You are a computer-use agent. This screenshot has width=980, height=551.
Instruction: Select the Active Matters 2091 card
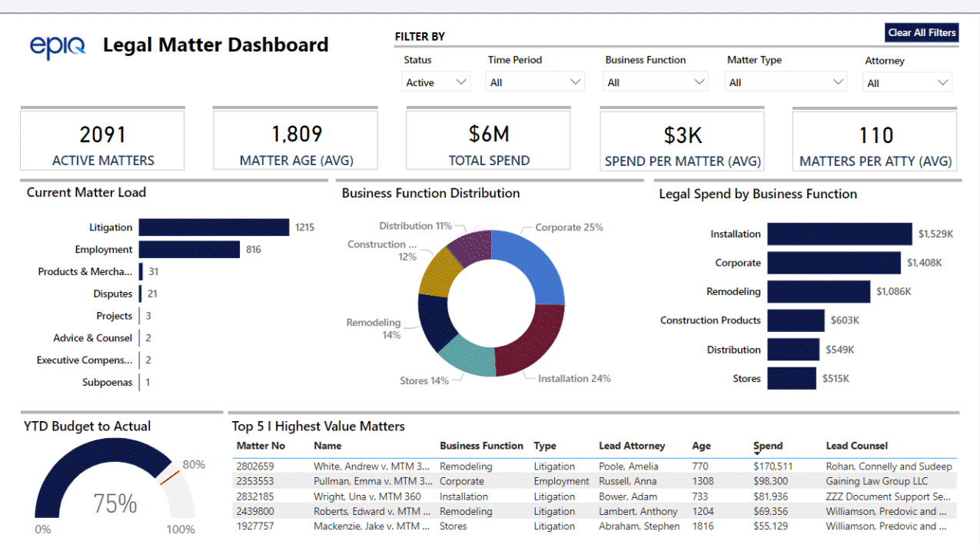coord(103,141)
